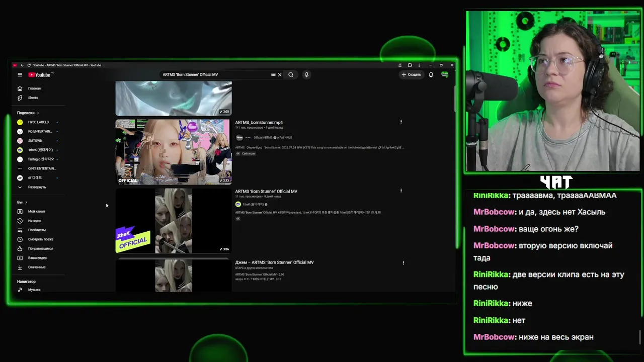This screenshot has width=644, height=362.
Task: Open Плейлисты in the sidebar
Action: 37,230
